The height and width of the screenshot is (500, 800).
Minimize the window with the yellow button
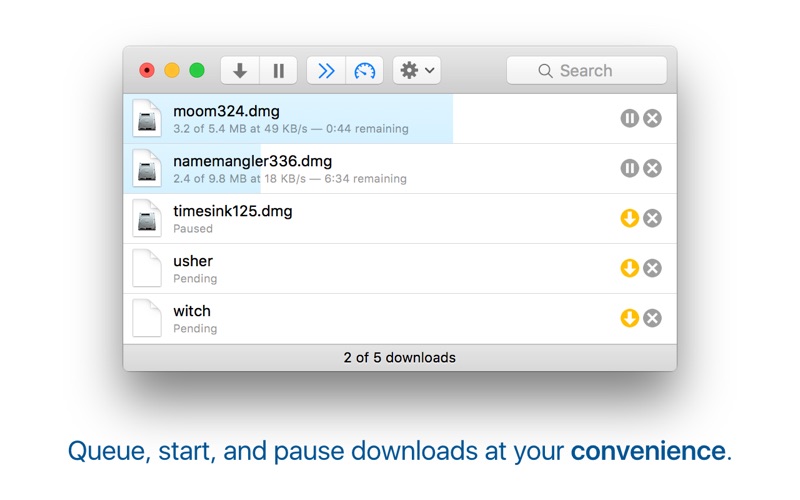coord(172,70)
